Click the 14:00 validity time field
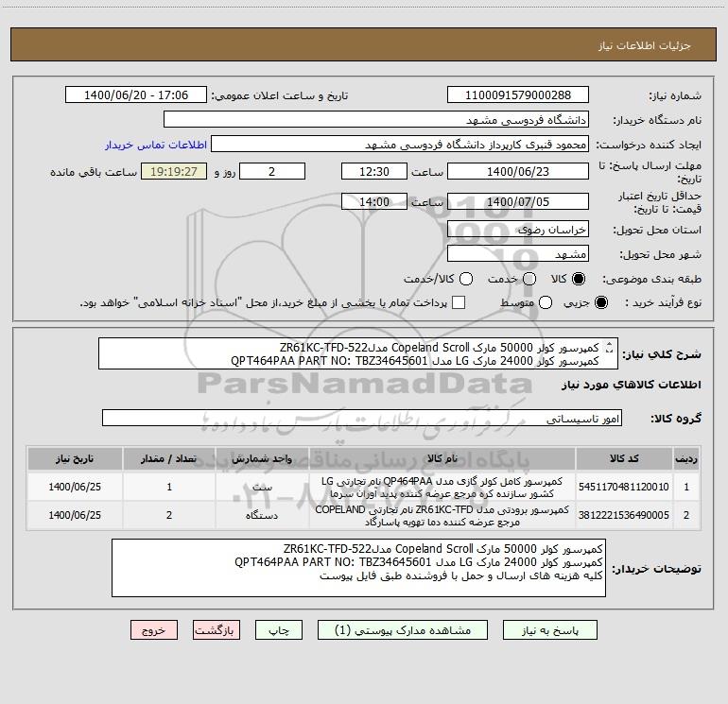This screenshot has height=704, width=728. [374, 201]
